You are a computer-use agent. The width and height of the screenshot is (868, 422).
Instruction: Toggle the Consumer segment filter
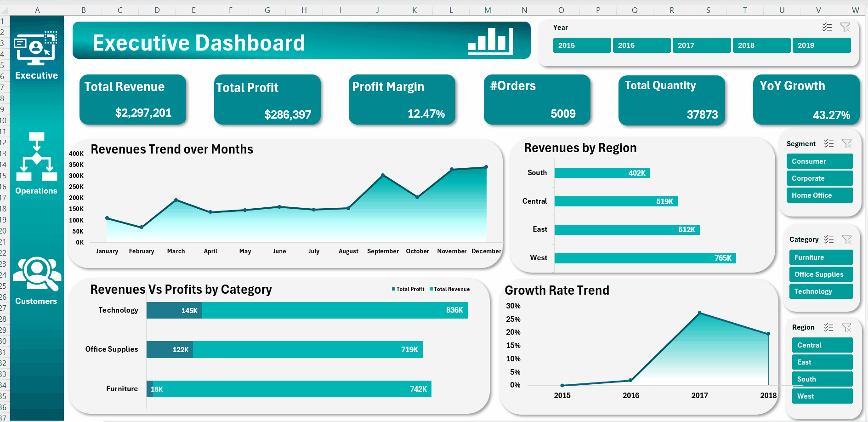[x=820, y=161]
